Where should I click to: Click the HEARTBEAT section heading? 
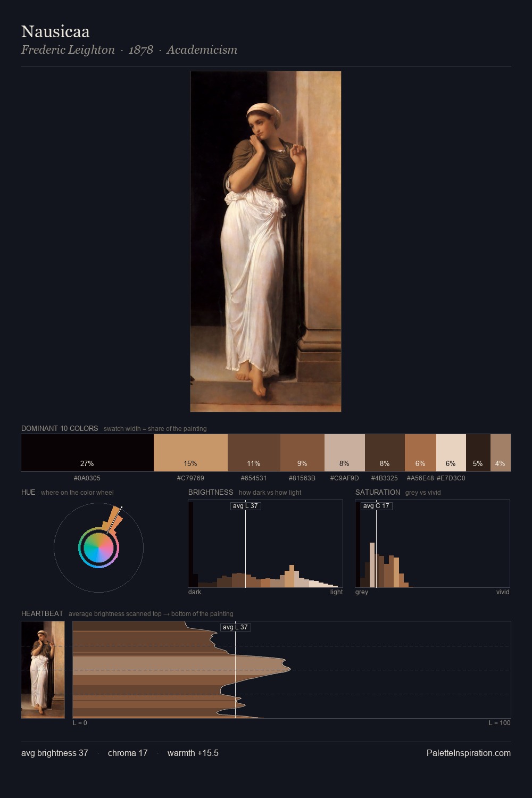pyautogui.click(x=42, y=613)
